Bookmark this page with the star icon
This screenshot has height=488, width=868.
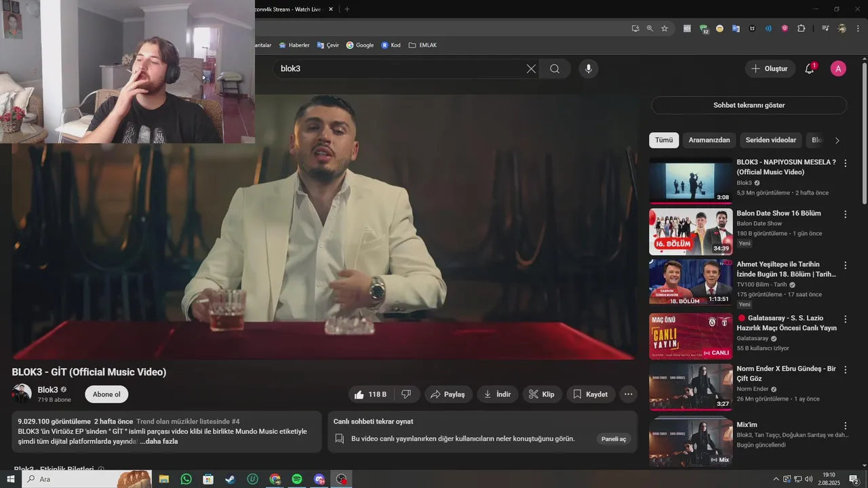pos(665,28)
